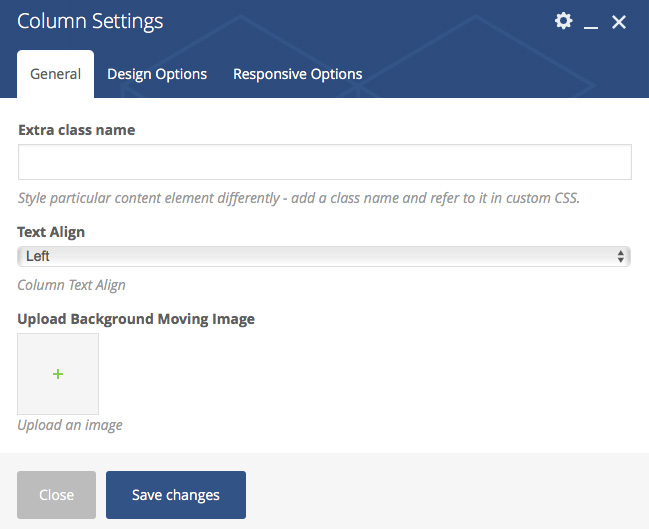Click the "Extra class name" label
The image size is (649, 529).
point(76,130)
